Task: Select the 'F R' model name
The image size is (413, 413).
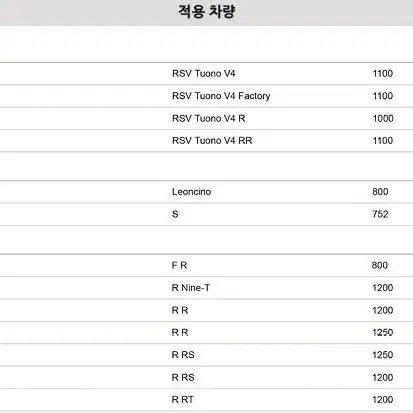Action: pos(179,266)
